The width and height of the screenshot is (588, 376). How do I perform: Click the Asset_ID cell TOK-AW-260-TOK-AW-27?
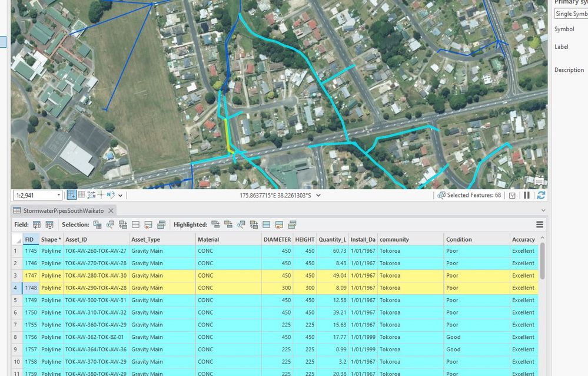[x=95, y=251]
